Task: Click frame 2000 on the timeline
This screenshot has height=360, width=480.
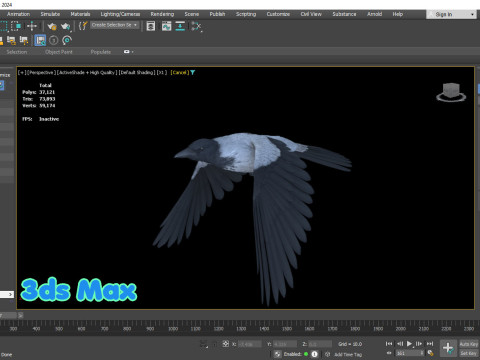Action: (400, 329)
